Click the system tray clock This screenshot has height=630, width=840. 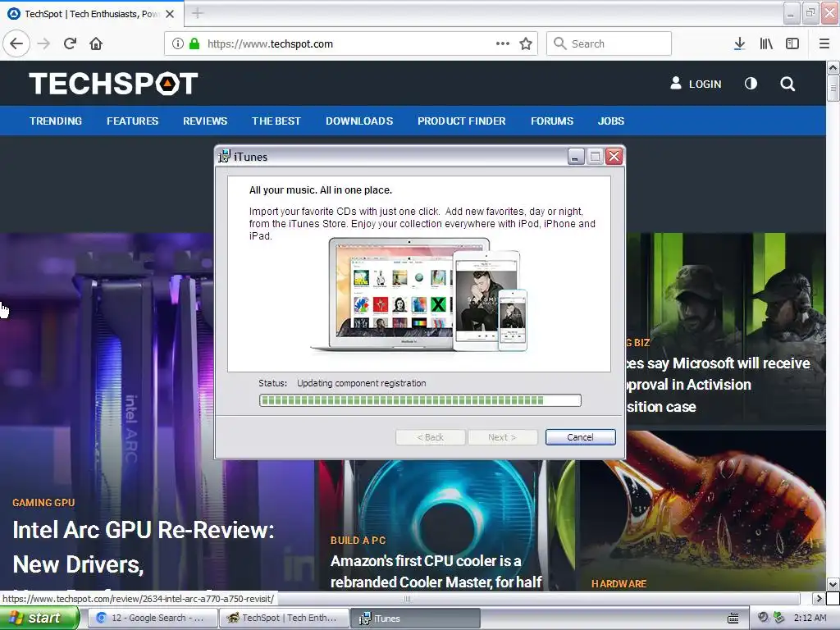pyautogui.click(x=810, y=618)
